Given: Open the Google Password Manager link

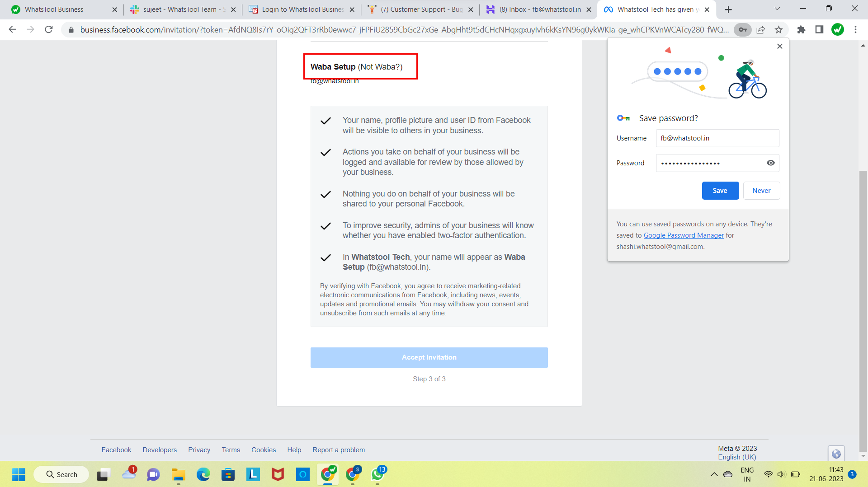Looking at the screenshot, I should 684,235.
